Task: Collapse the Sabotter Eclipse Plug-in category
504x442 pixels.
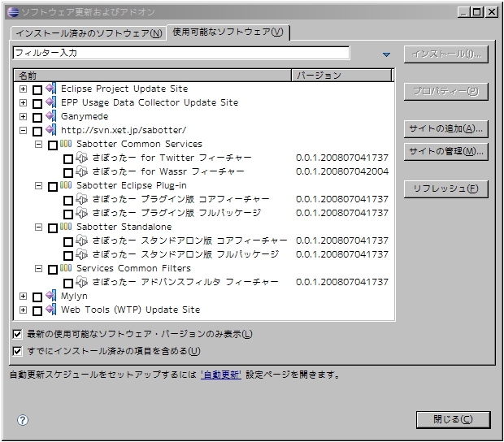Action: tap(38, 185)
